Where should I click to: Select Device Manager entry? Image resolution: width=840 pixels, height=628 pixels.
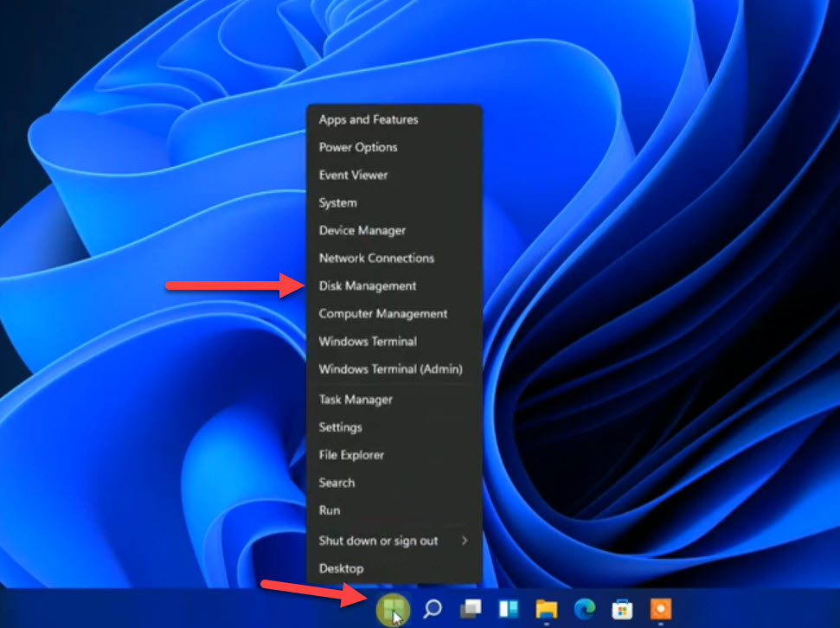362,230
